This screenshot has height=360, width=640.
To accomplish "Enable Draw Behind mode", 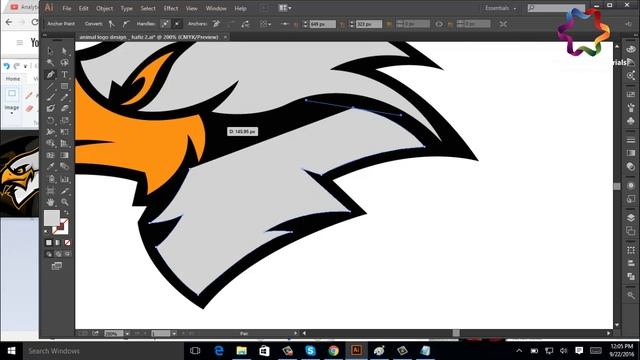I will 58,254.
